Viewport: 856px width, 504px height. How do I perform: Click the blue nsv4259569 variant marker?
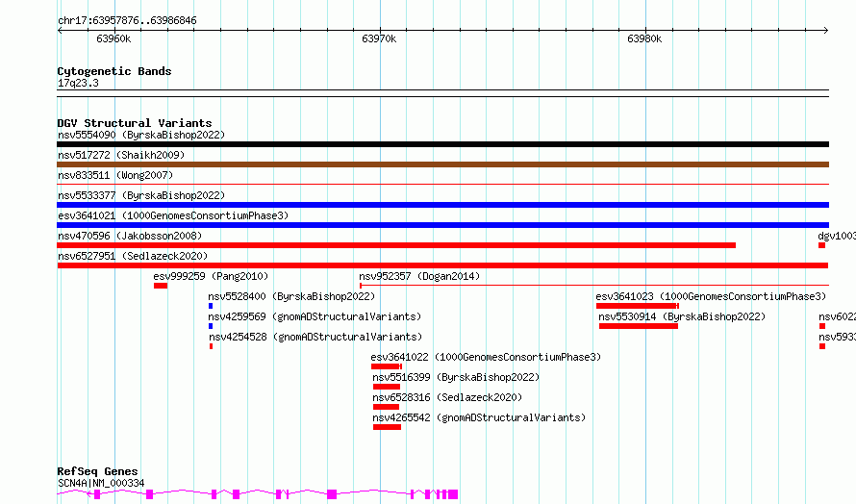coord(211,326)
